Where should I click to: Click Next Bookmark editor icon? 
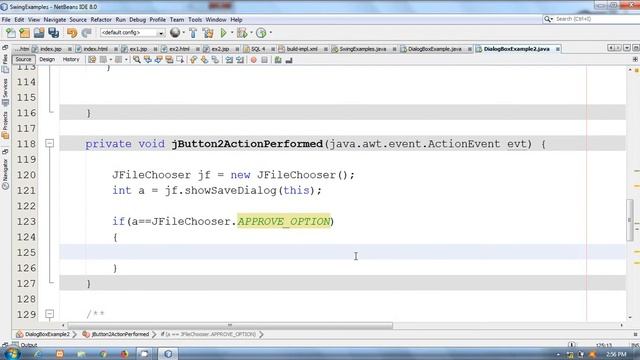point(204,60)
